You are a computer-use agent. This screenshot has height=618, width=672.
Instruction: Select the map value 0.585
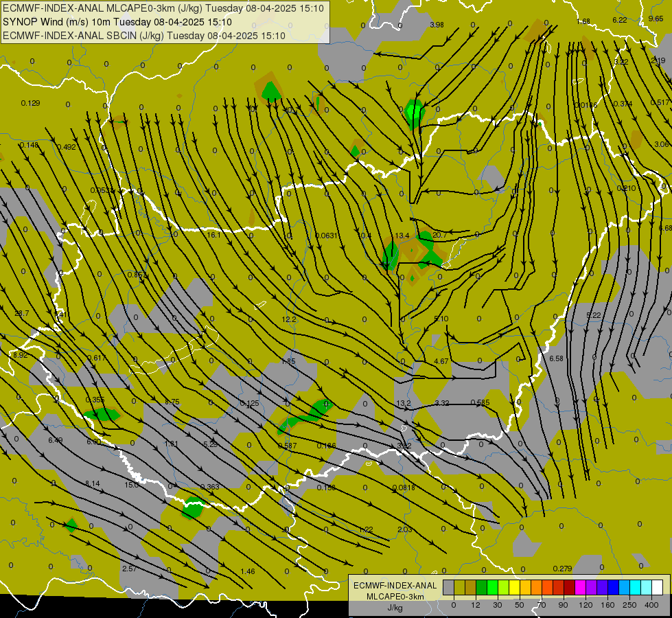(480, 402)
